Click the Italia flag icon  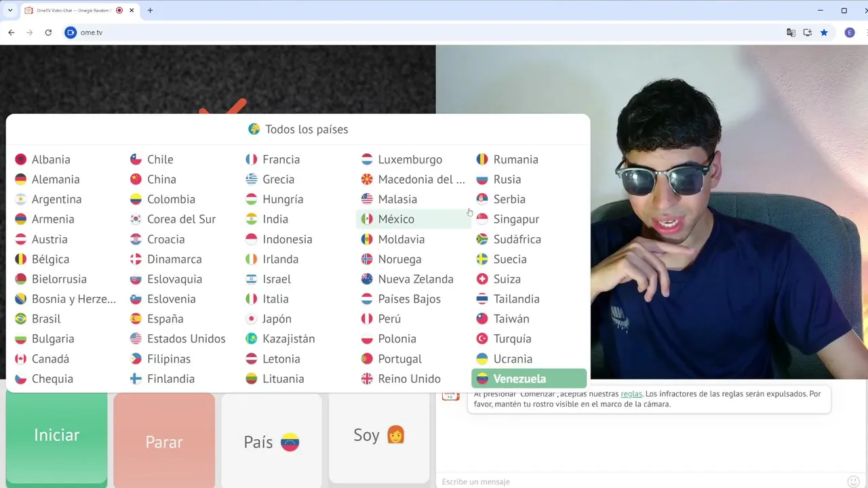[x=252, y=299]
